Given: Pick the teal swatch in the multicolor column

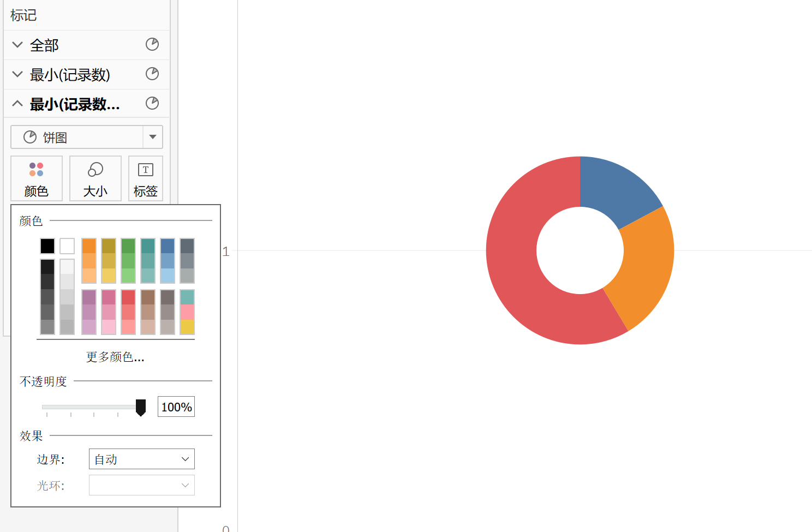Looking at the screenshot, I should click(x=187, y=297).
